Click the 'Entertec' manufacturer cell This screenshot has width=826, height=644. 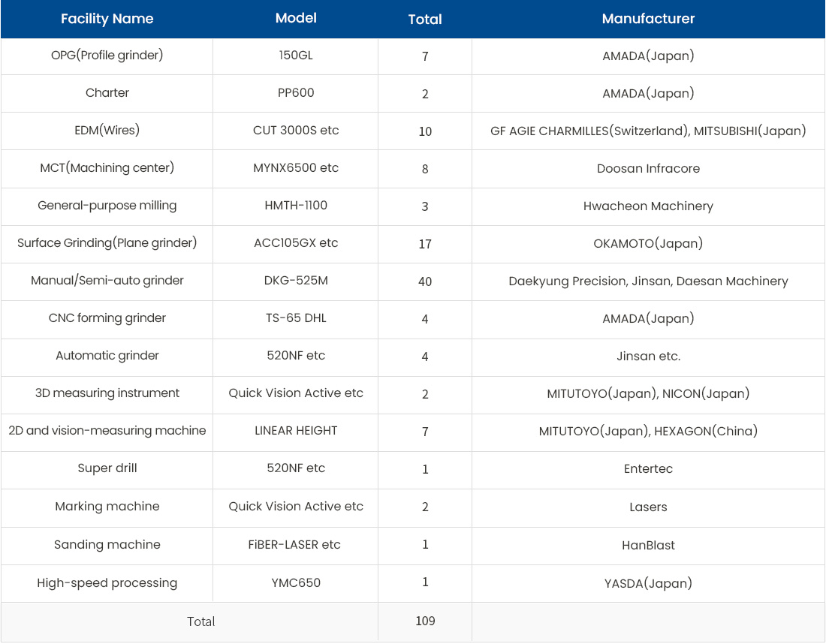(648, 468)
